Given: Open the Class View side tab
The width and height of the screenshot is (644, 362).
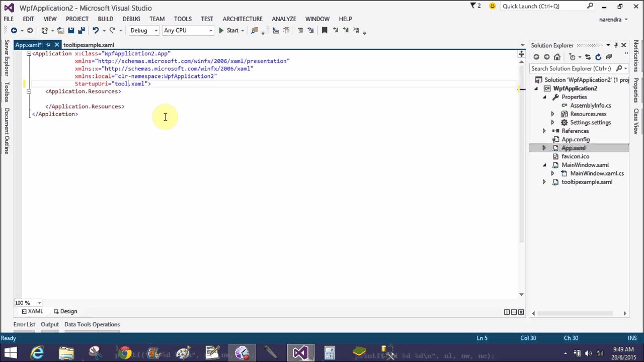Looking at the screenshot, I should [x=636, y=121].
